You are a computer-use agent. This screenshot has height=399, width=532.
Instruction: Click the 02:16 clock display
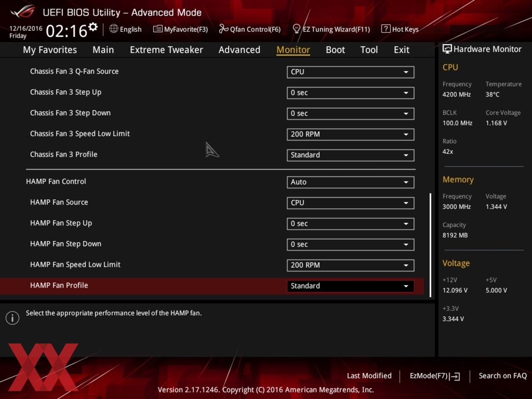pyautogui.click(x=66, y=31)
